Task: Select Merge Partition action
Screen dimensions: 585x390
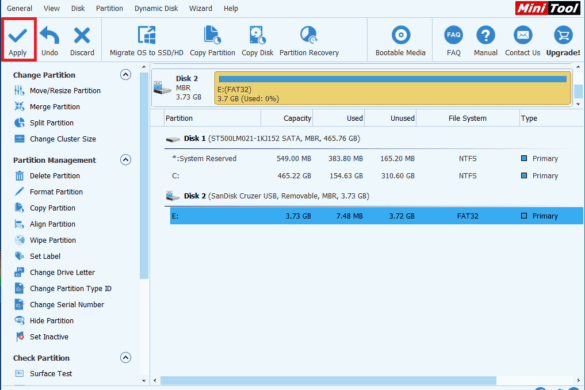Action: click(x=47, y=107)
